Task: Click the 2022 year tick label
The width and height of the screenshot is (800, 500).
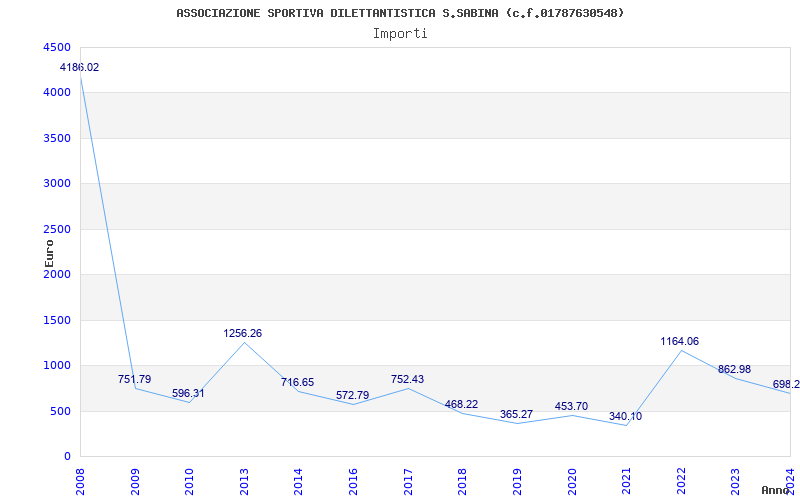Action: pos(681,482)
